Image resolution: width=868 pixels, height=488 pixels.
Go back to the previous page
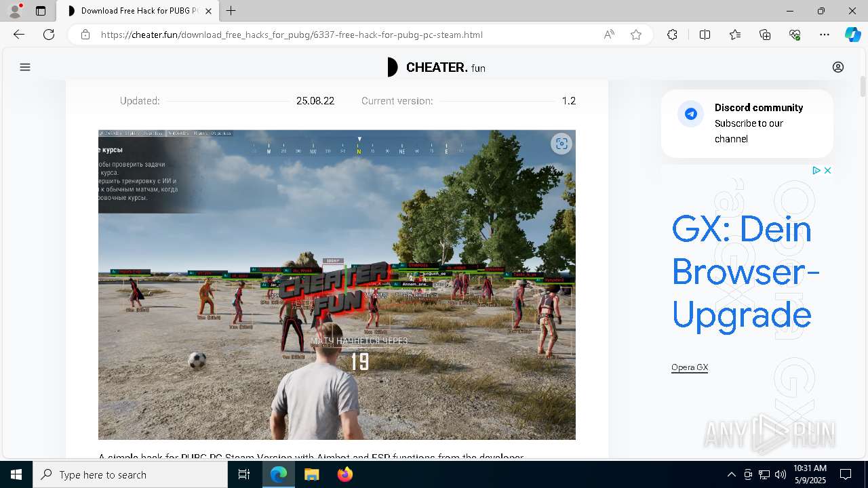[x=19, y=35]
